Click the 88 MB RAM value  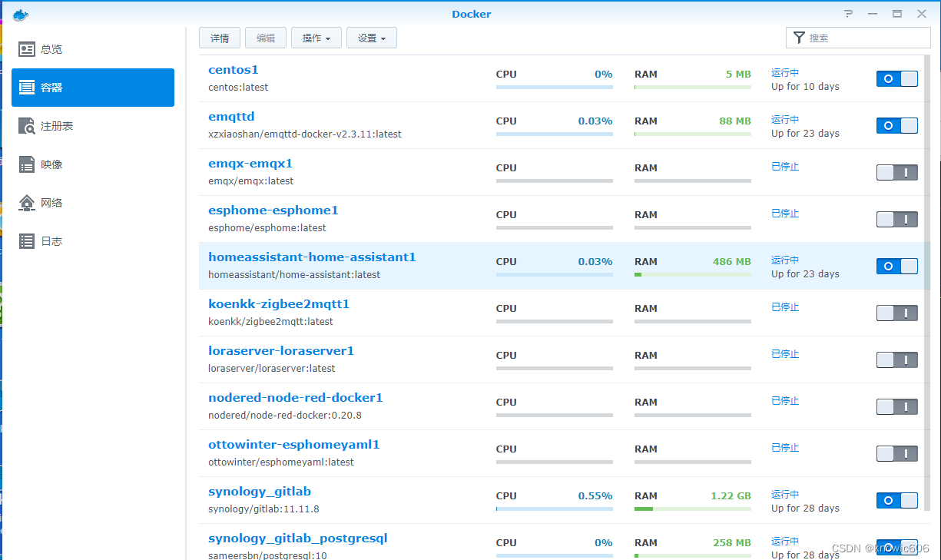click(735, 121)
